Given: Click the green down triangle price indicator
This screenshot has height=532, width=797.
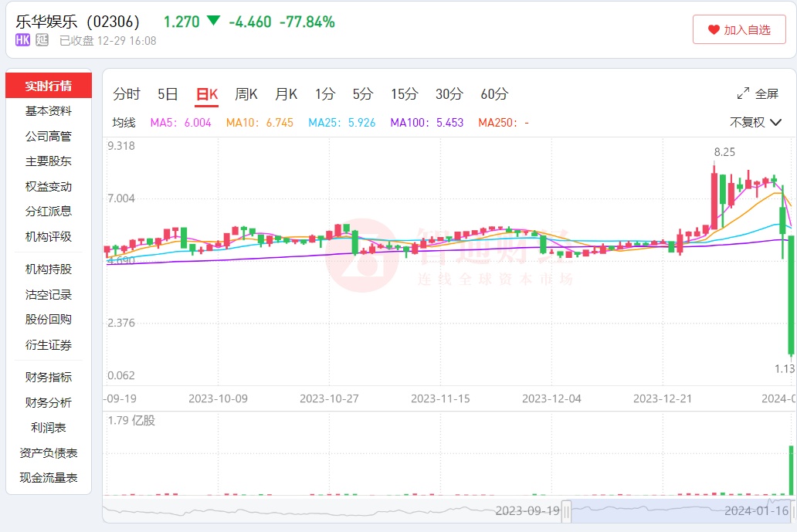Looking at the screenshot, I should click(x=213, y=21).
